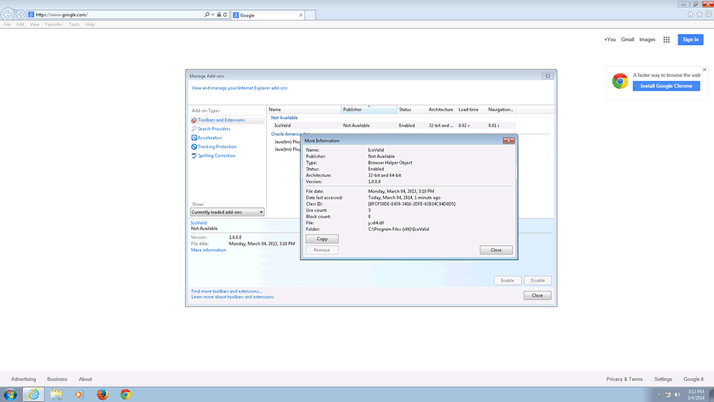Select Search Providers add-on type

pyautogui.click(x=214, y=129)
